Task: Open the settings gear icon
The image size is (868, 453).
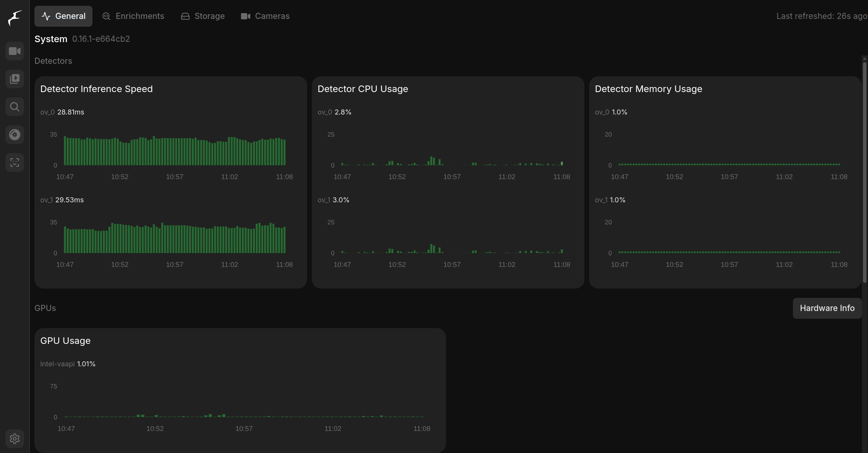Action: [x=15, y=439]
